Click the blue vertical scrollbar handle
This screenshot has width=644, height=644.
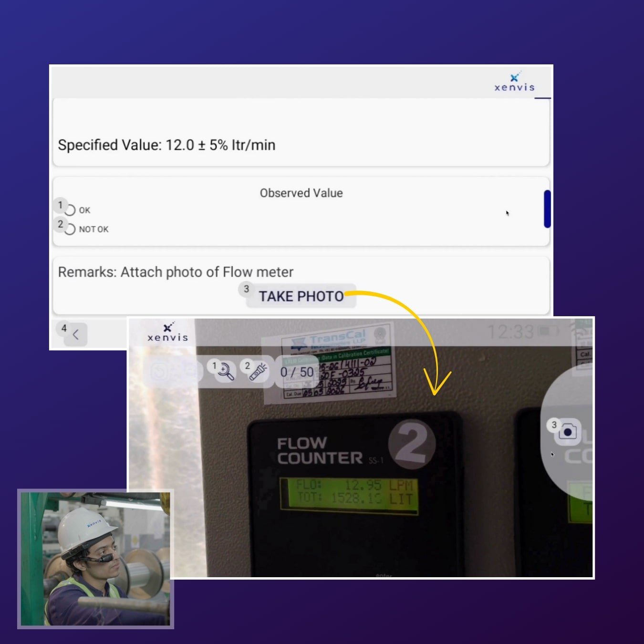547,209
